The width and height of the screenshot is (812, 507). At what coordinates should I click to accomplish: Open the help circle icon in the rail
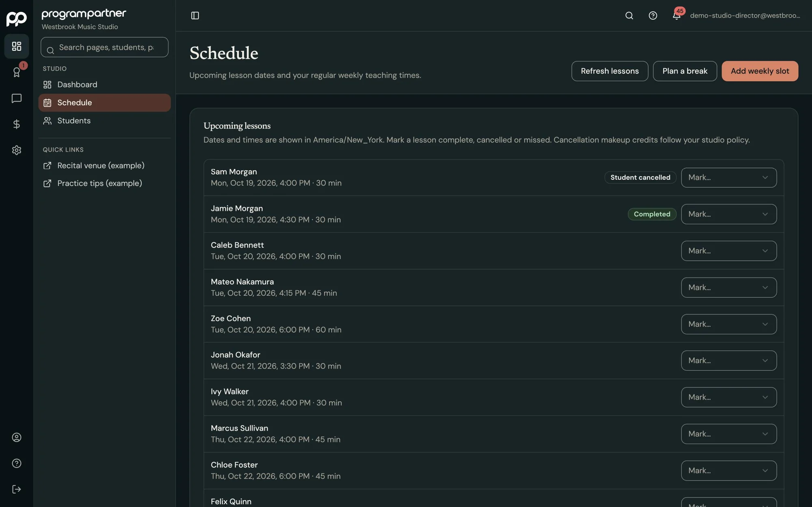pyautogui.click(x=17, y=463)
